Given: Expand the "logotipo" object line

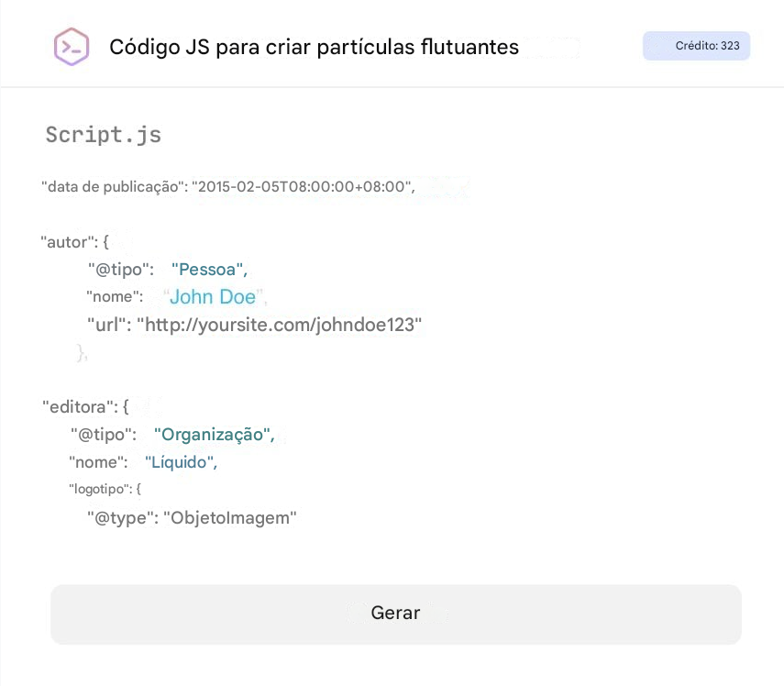Looking at the screenshot, I should tap(105, 490).
